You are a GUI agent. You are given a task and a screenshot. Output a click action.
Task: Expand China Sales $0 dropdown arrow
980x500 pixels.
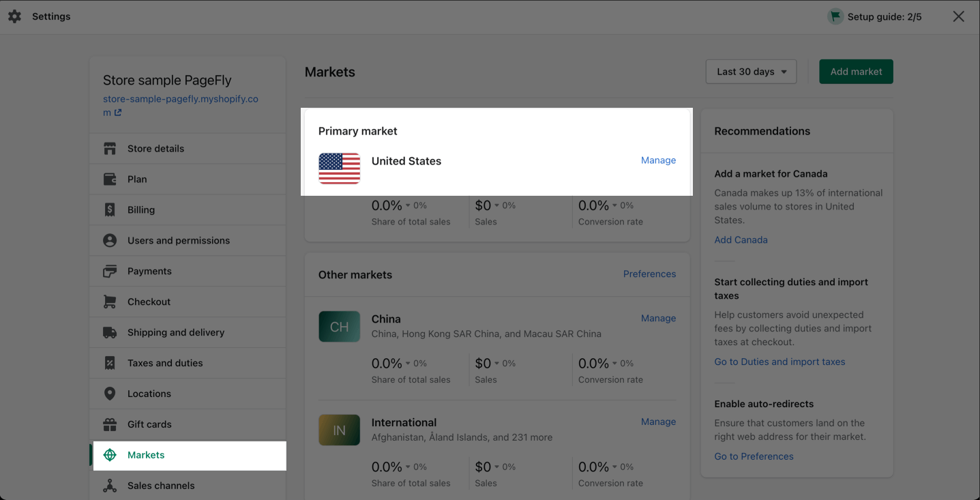pyautogui.click(x=497, y=364)
